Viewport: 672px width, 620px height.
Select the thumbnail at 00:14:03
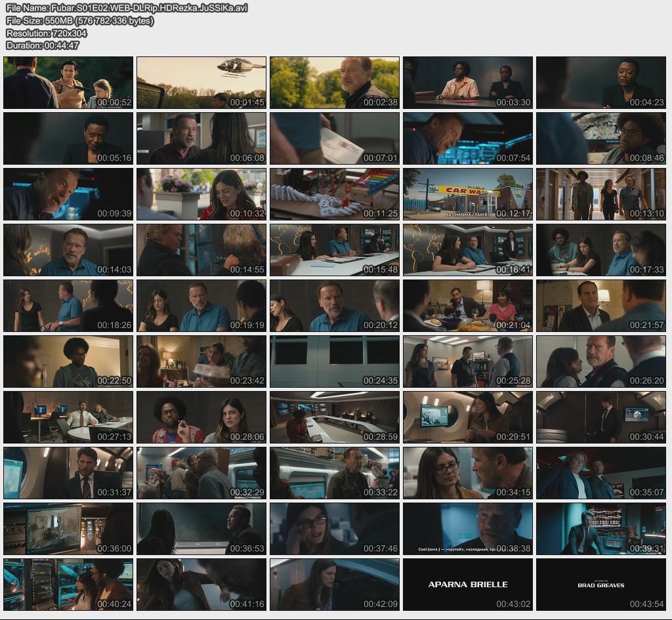pyautogui.click(x=68, y=250)
